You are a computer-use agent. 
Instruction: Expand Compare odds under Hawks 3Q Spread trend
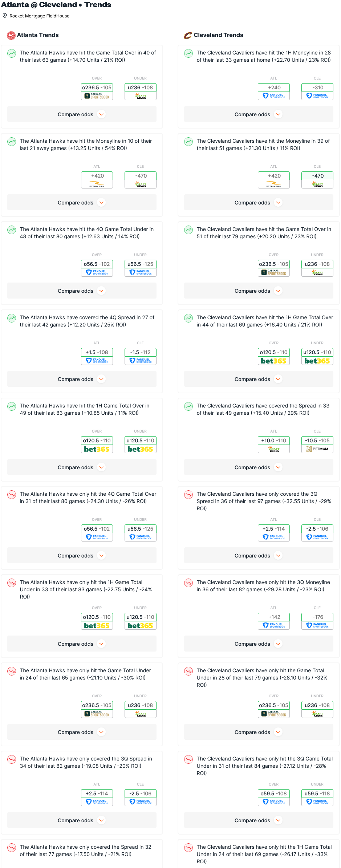coord(82,820)
